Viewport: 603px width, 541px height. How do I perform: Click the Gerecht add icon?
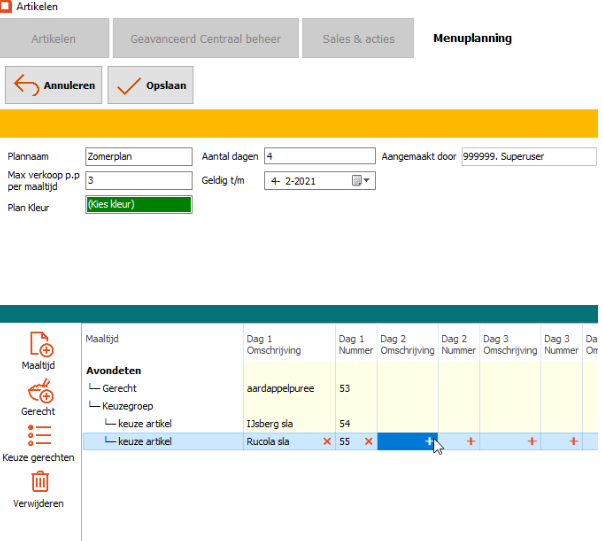click(x=40, y=391)
